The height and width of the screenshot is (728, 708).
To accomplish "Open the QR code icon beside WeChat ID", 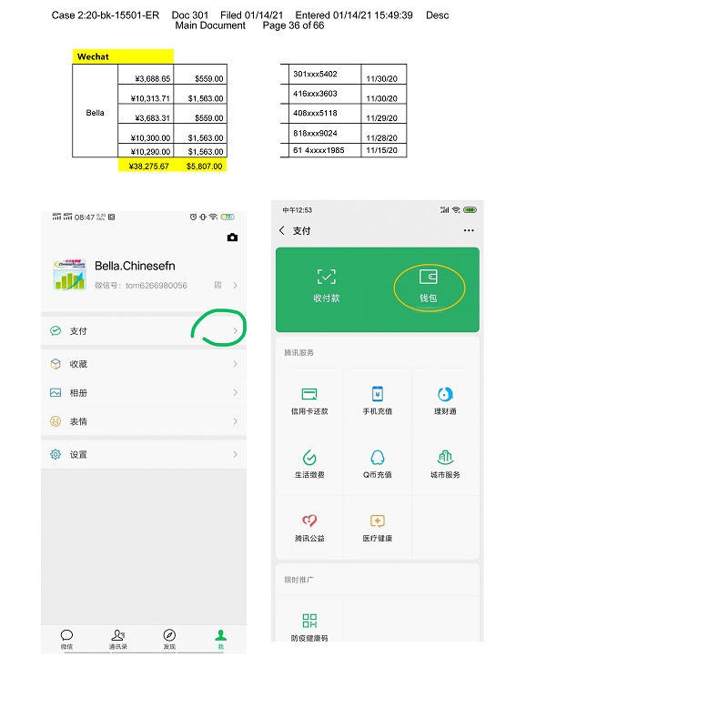I will [217, 285].
